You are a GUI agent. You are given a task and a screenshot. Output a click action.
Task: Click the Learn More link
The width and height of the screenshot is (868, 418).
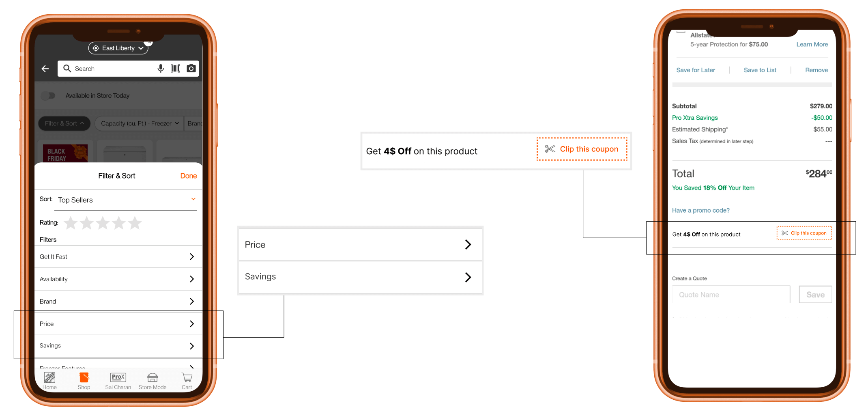click(x=812, y=44)
